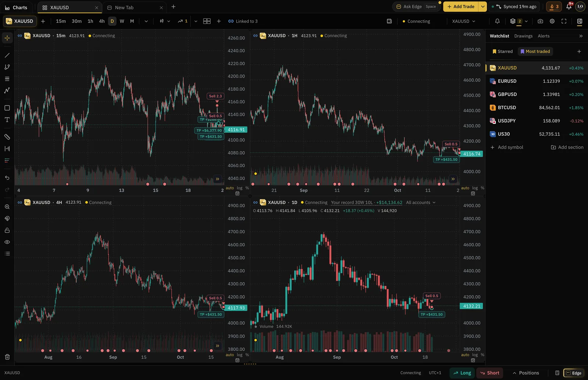The height and width of the screenshot is (380, 588).
Task: Click the UTC+1 timezone setting
Action: tap(435, 373)
